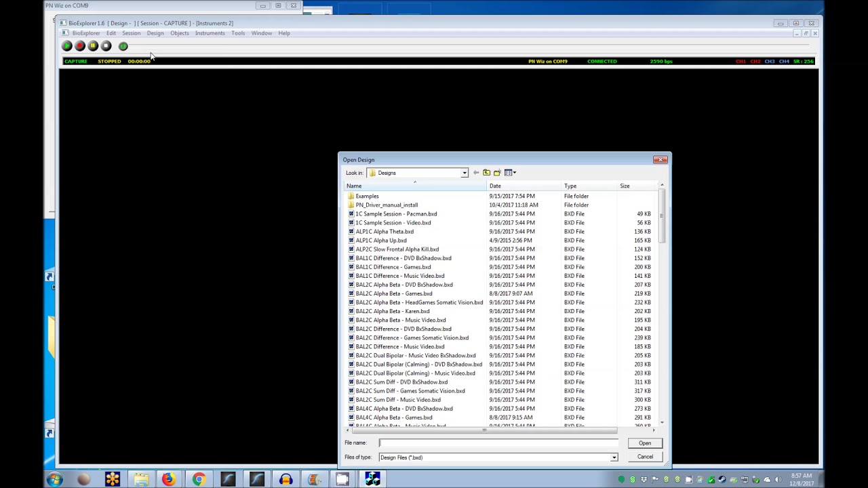Click the File name input field
Screen dimensions: 868x488
498,443
